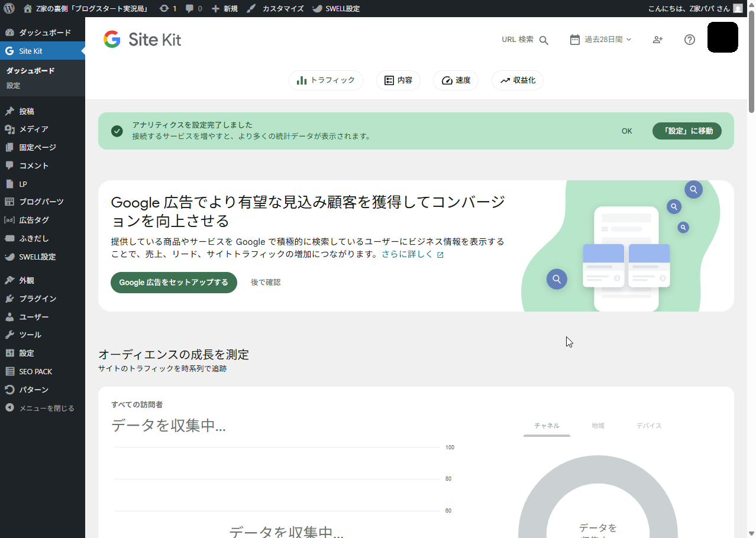Click the Google Site Kit logo
The height and width of the screenshot is (538, 756).
coord(142,40)
